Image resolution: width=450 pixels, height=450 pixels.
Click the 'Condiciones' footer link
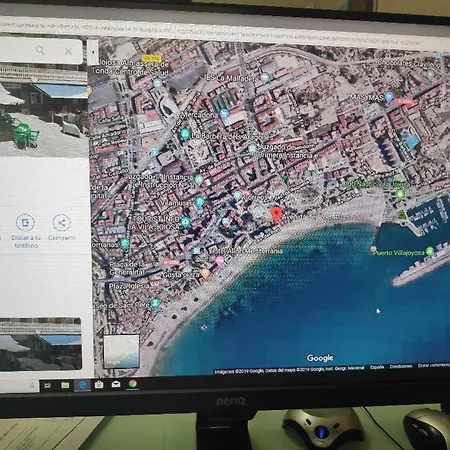401,366
